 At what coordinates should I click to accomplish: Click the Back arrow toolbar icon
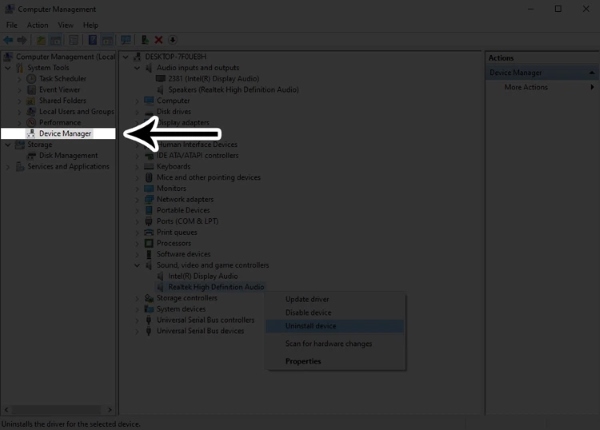8,40
